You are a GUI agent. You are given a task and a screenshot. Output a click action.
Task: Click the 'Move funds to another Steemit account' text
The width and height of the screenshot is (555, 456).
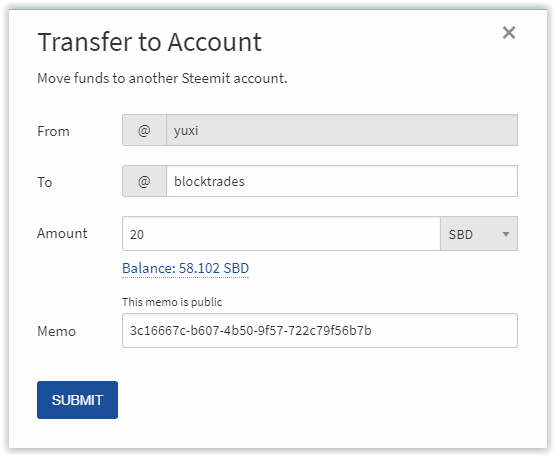[x=162, y=78]
